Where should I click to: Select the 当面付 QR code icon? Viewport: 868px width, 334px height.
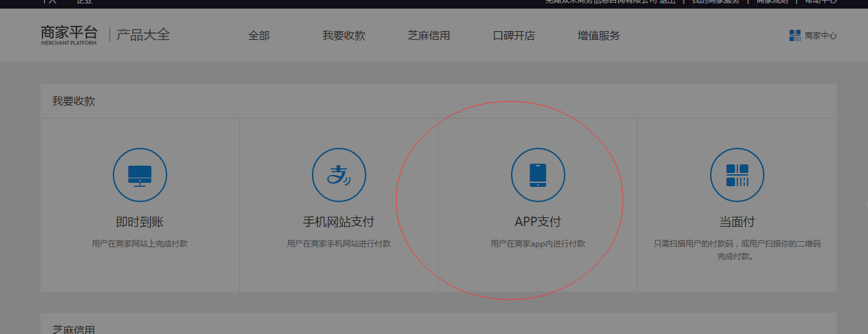[737, 175]
